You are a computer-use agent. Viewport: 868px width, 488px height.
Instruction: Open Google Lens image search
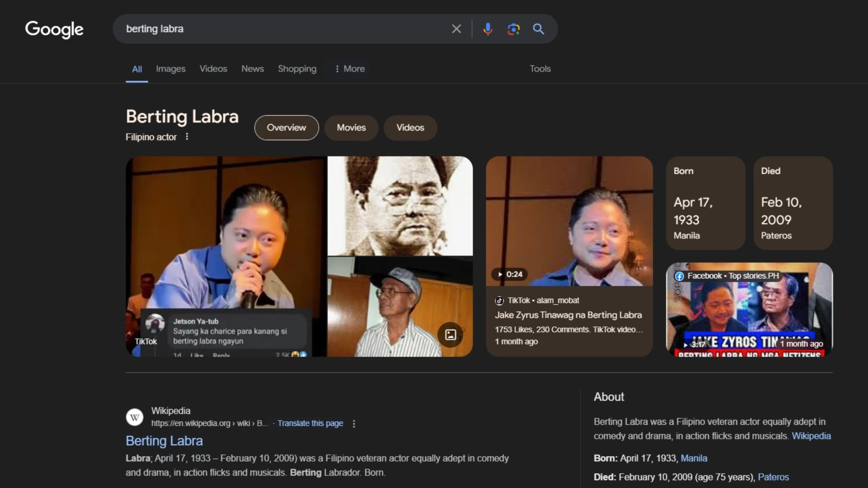513,29
